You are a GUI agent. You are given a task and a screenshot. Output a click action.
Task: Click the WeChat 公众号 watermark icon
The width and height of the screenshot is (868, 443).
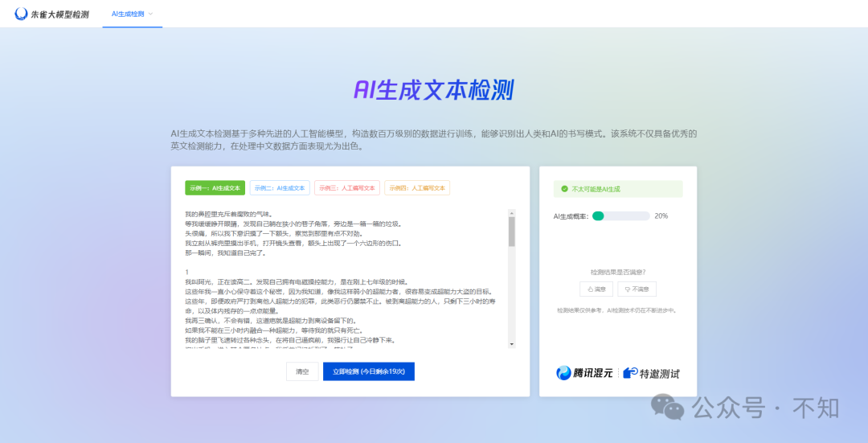tap(668, 407)
